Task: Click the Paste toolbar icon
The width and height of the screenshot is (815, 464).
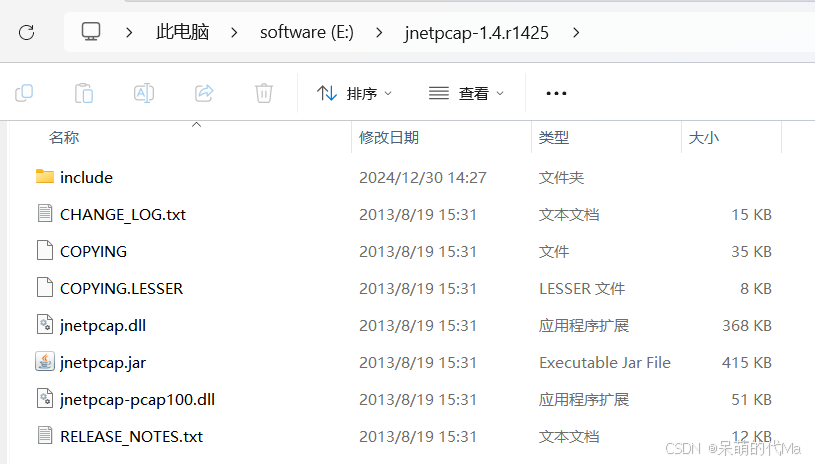Action: pos(84,94)
